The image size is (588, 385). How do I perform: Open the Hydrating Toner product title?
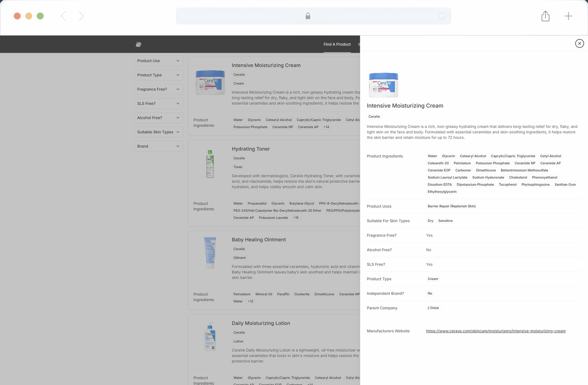coord(251,149)
